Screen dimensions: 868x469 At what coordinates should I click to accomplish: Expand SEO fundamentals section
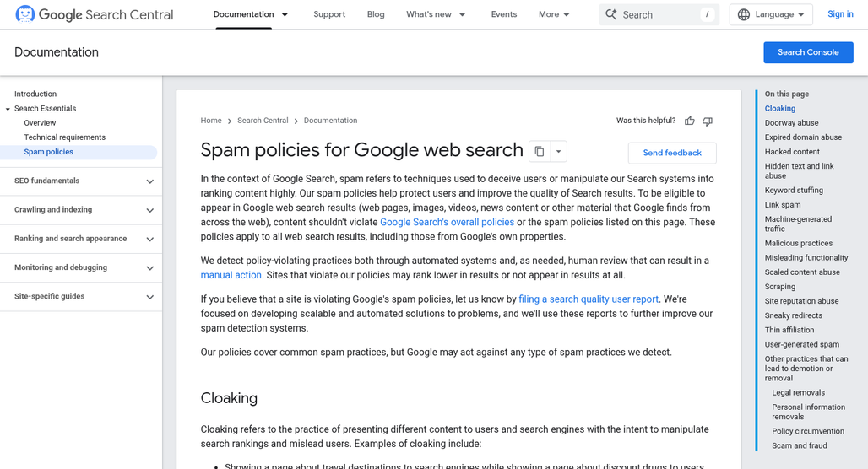81,181
